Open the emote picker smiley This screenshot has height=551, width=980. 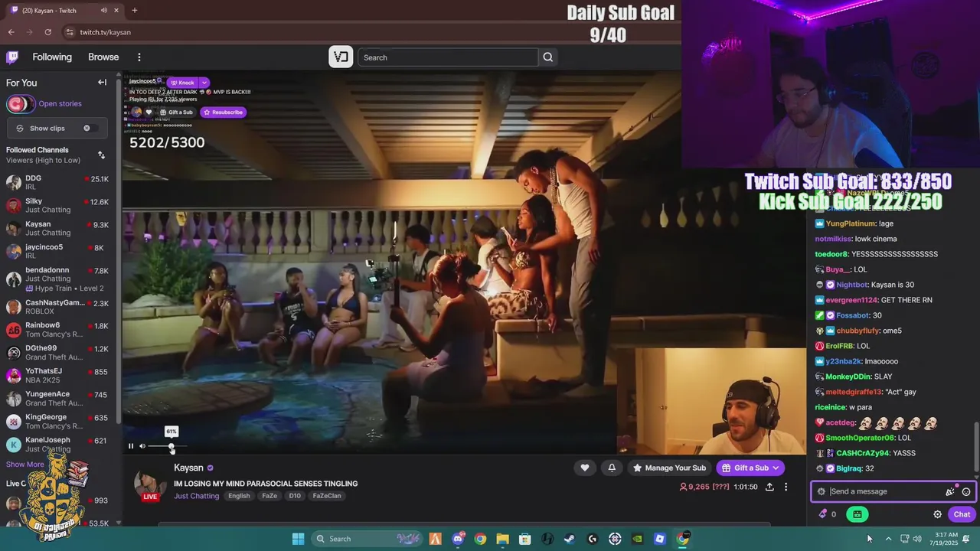click(x=966, y=491)
